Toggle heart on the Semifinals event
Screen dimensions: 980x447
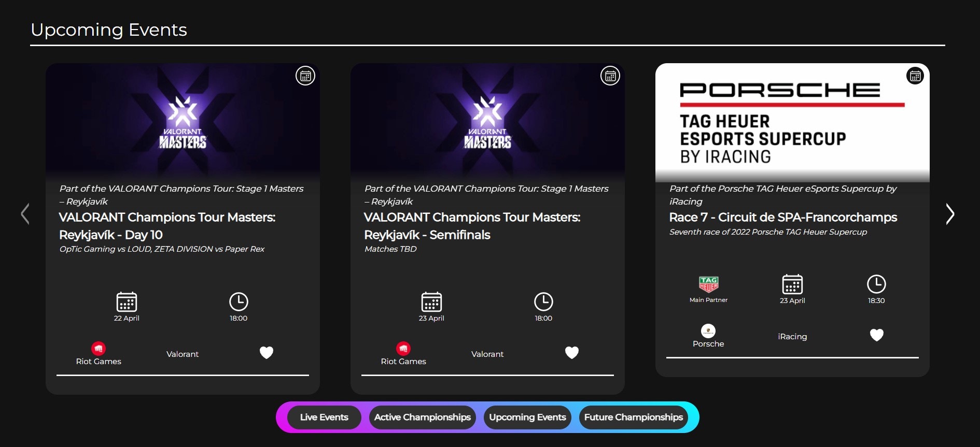571,353
